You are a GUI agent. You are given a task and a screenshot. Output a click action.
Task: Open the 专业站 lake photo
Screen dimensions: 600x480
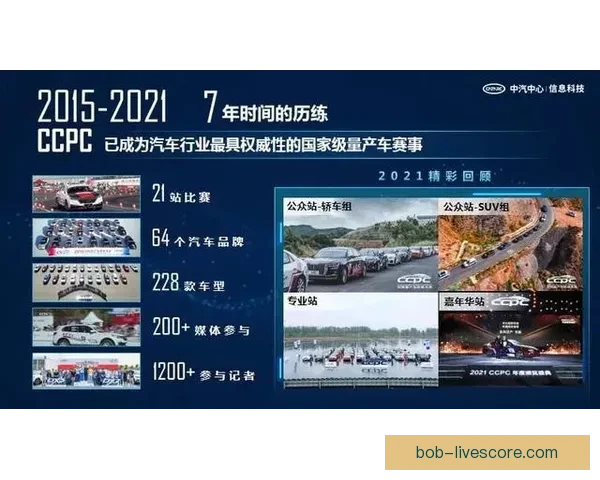coord(360,340)
